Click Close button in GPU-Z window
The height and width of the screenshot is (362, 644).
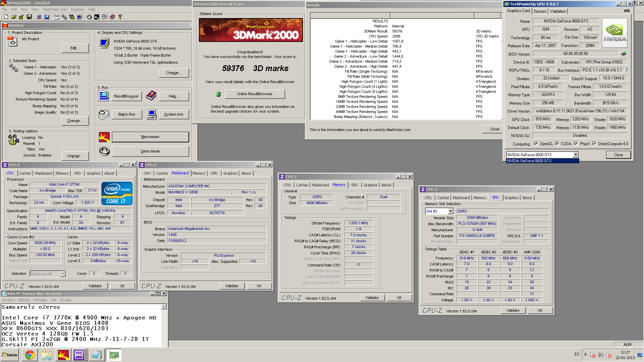[x=618, y=155]
